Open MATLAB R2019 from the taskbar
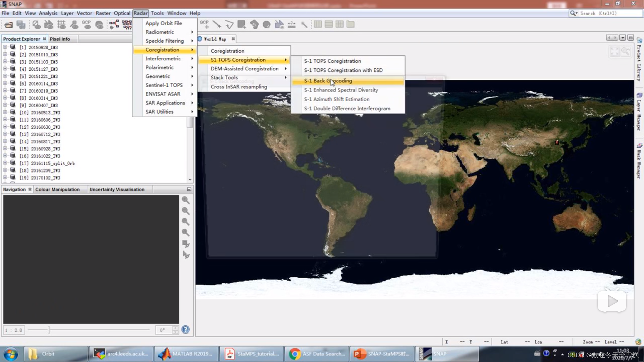This screenshot has height=362, width=644. 186,354
